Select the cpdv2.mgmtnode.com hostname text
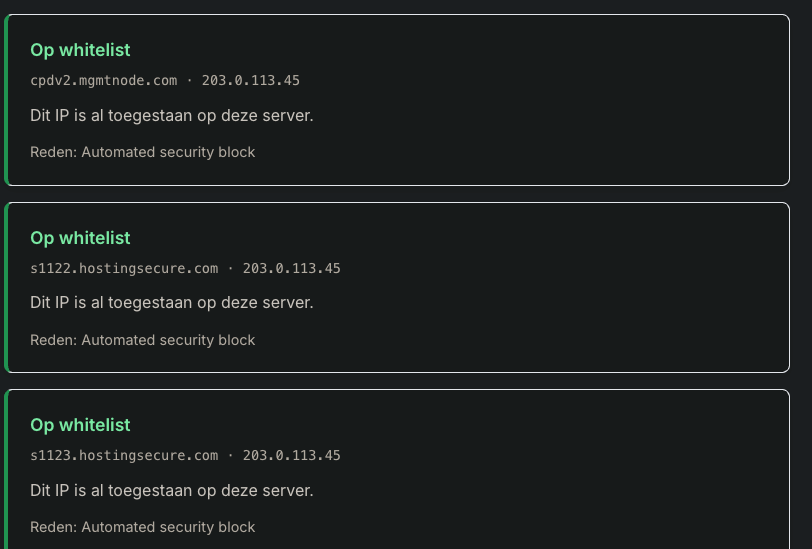Image resolution: width=812 pixels, height=549 pixels. pyautogui.click(x=104, y=80)
